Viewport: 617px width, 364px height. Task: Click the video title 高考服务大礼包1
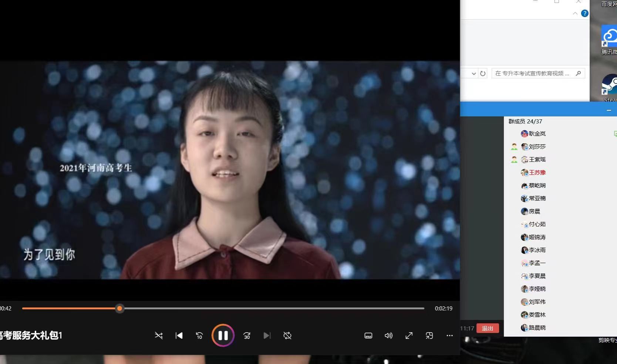[x=31, y=336]
